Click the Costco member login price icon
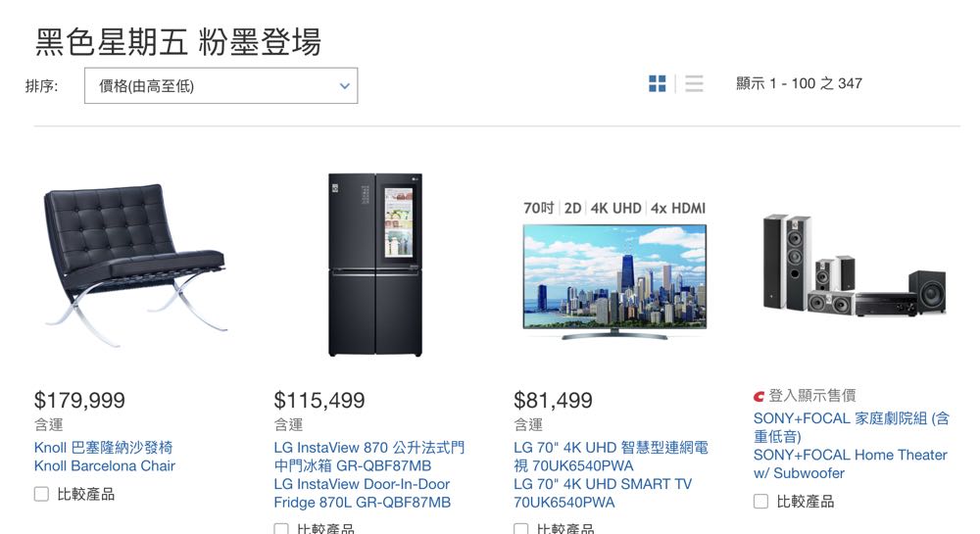The image size is (980, 534). pos(759,396)
